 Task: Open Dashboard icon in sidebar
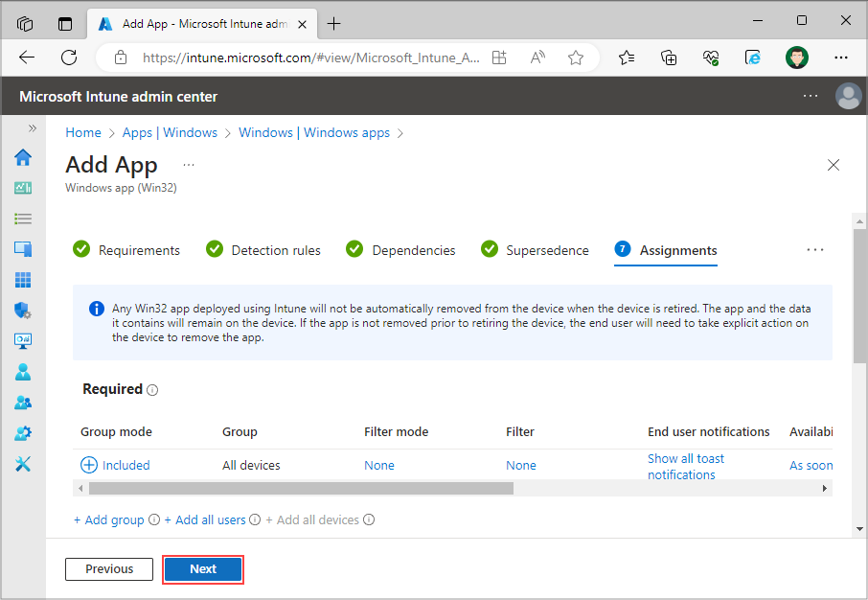pyautogui.click(x=23, y=189)
